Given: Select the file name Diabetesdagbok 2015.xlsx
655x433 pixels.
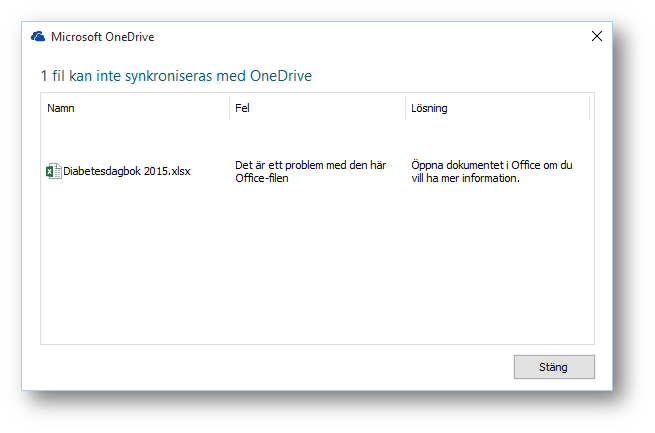Looking at the screenshot, I should pos(126,171).
